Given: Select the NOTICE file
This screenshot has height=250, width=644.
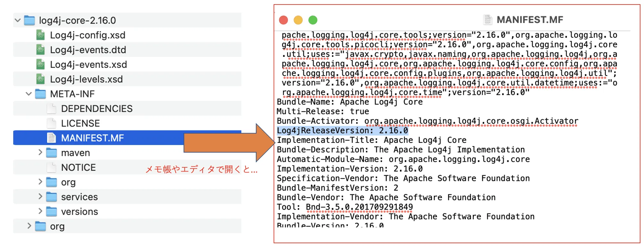Looking at the screenshot, I should point(127,167).
